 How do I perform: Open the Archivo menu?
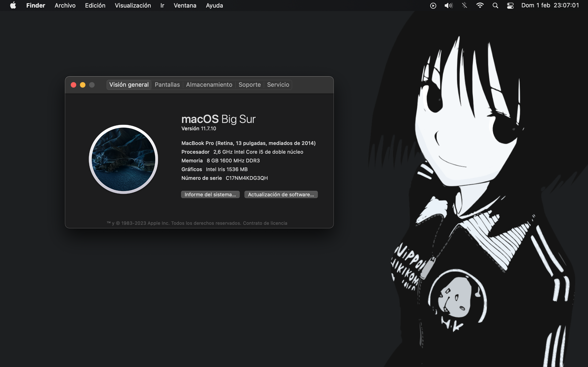click(x=65, y=5)
